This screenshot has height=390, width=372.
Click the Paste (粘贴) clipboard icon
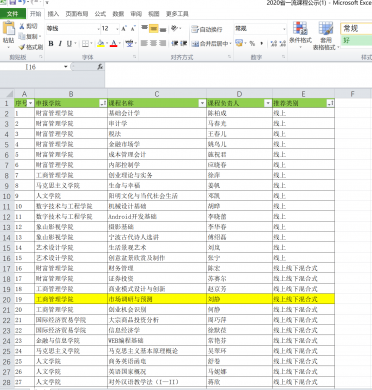[x=8, y=28]
